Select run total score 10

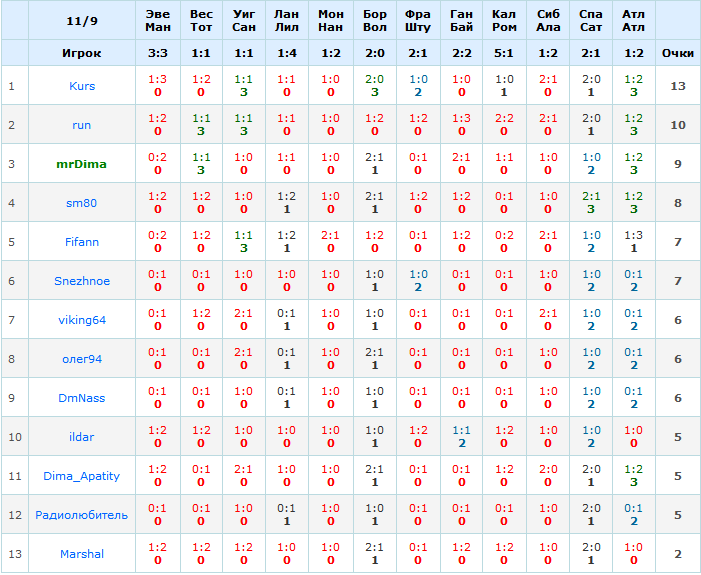[x=678, y=125]
